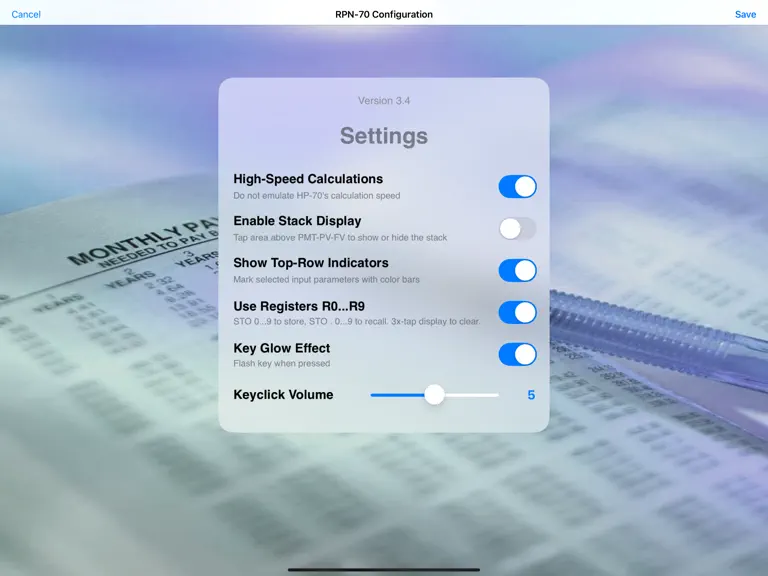This screenshot has height=576, width=768.
Task: Click the Use Registers R0...R9 label
Action: click(x=299, y=306)
